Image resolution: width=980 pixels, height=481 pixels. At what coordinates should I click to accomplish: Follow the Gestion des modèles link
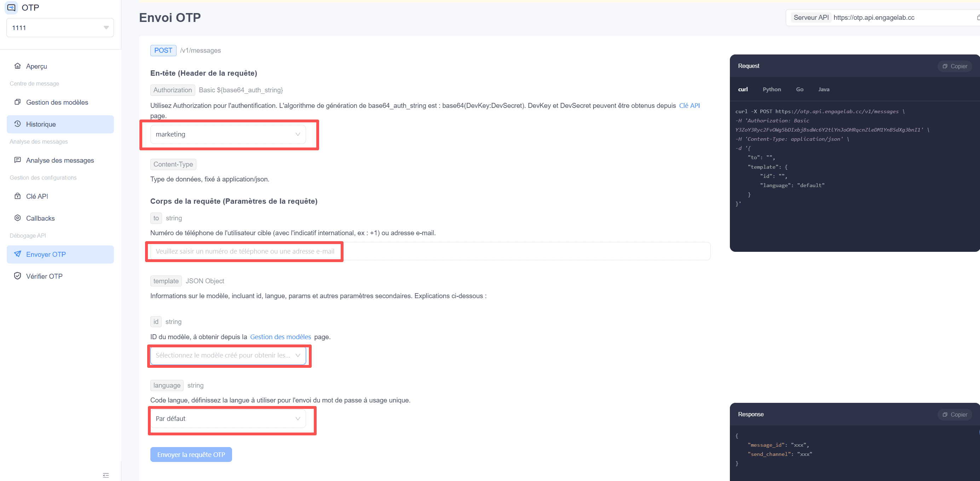tap(281, 337)
